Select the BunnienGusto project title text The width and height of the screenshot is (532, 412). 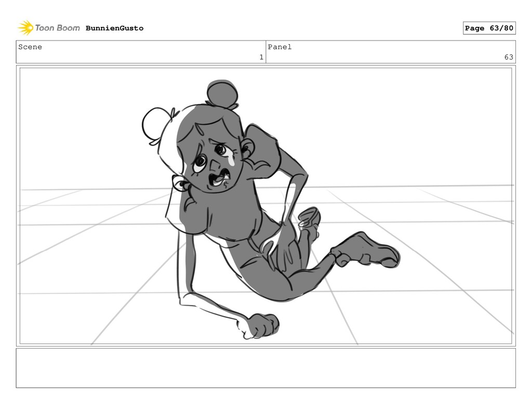[x=114, y=28]
